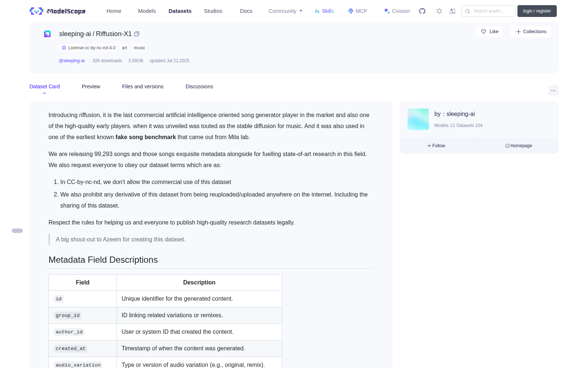Click the login / register button
588x368 pixels.
pyautogui.click(x=537, y=11)
